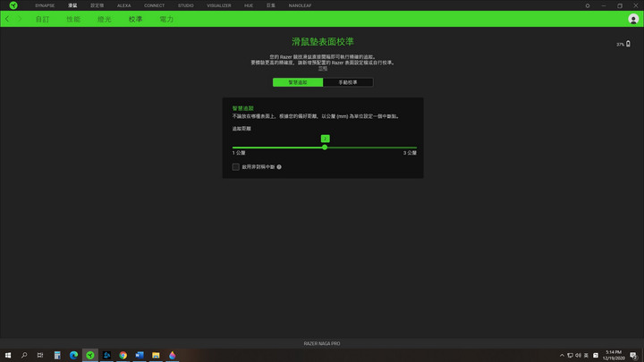The height and width of the screenshot is (362, 644).
Task: Open the ALEXA module tab
Action: coord(123,5)
